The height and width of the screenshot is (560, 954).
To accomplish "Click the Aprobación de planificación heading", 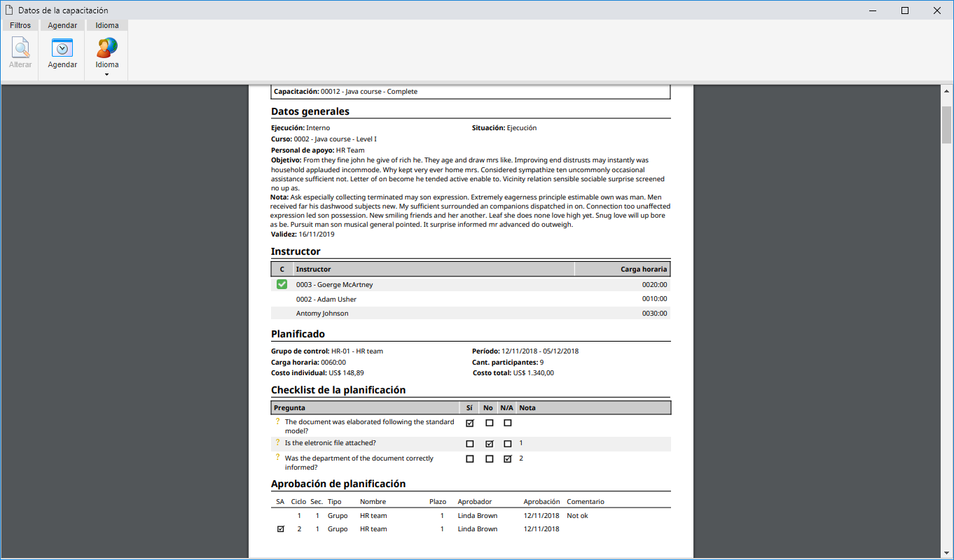I will click(338, 484).
